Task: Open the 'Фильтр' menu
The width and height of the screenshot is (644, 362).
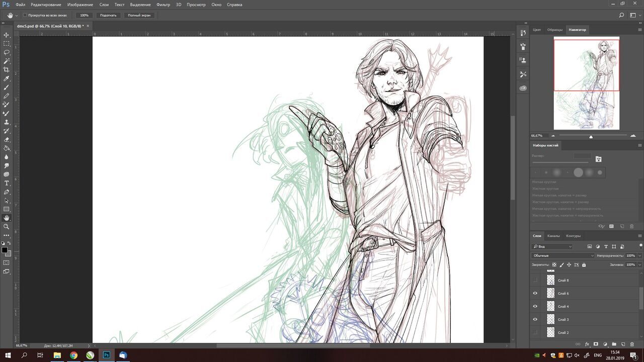Action: coord(163,5)
